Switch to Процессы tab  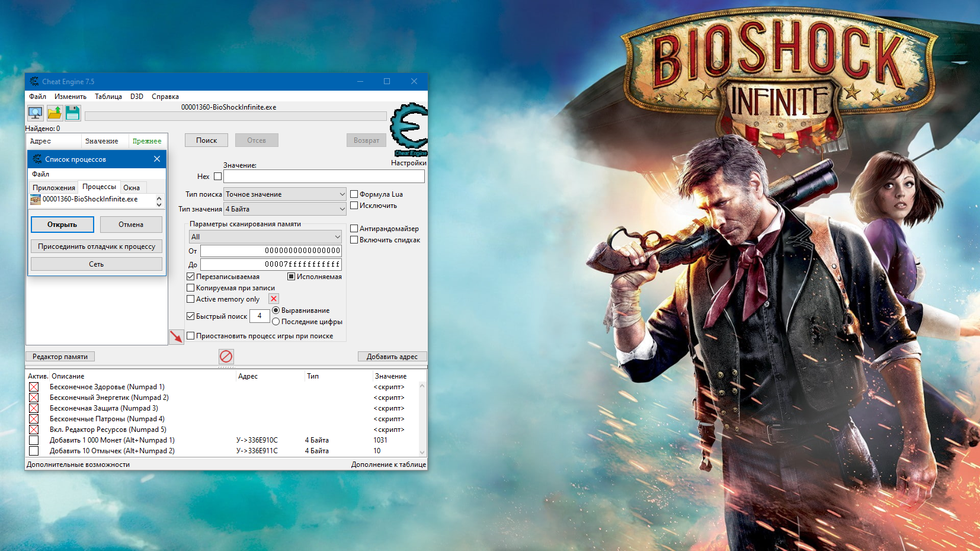click(x=99, y=187)
